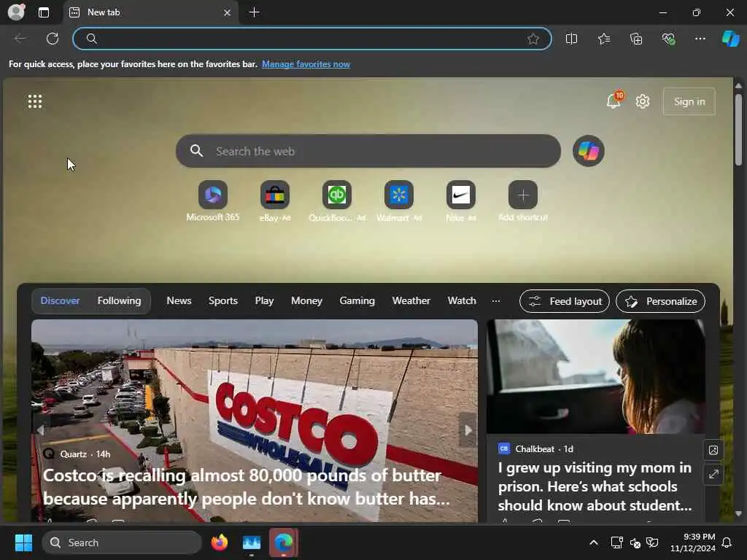Open the Favorites list

[603, 39]
